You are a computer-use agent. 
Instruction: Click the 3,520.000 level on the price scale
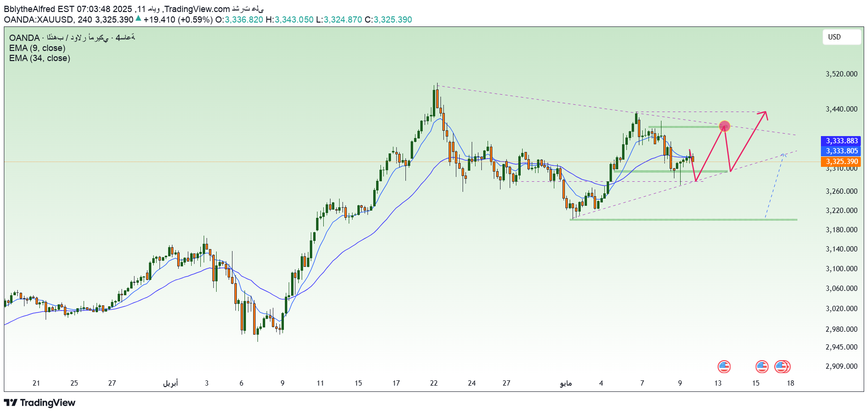point(841,74)
